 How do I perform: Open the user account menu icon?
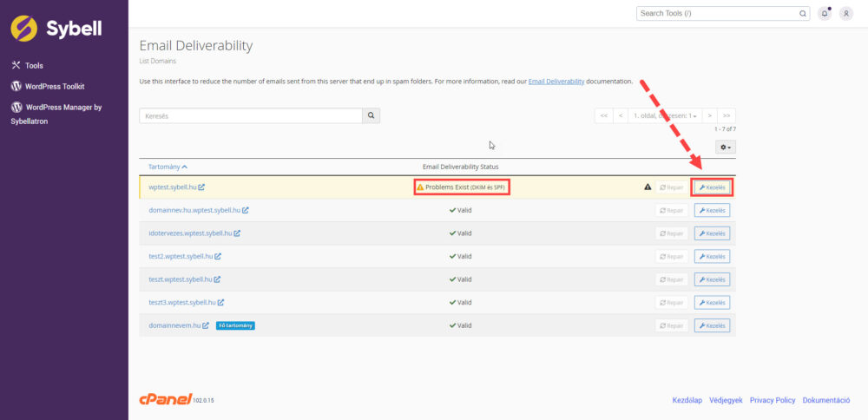(845, 13)
